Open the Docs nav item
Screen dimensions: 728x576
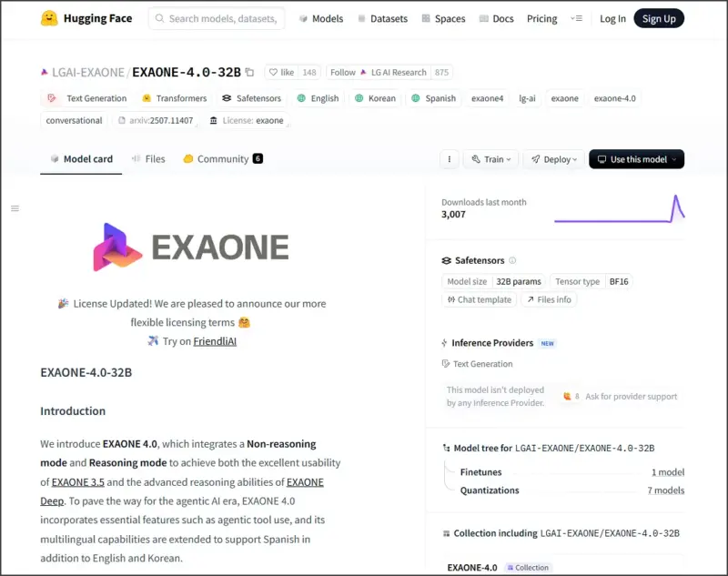496,18
